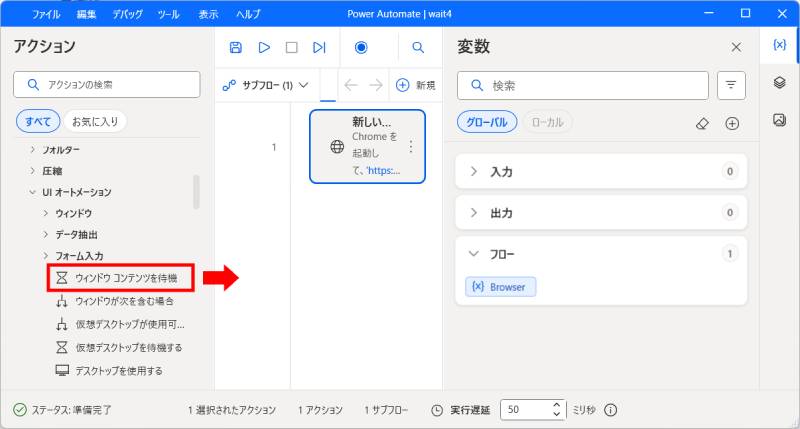The image size is (800, 429).
Task: Run the flow with the play icon
Action: pyautogui.click(x=264, y=47)
